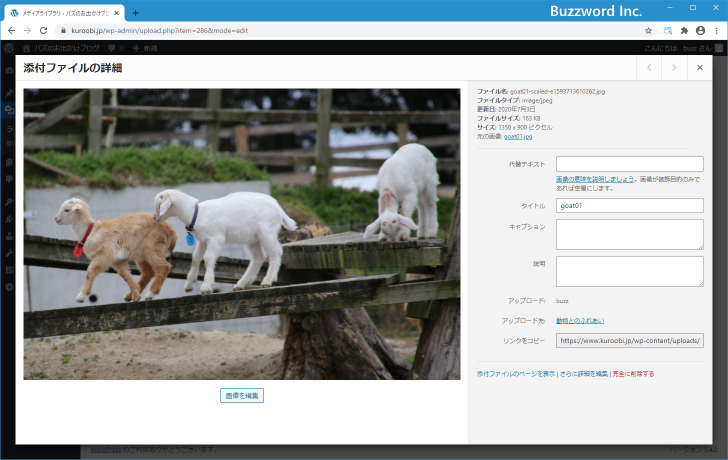Reload the page in the browser toolbar
Image resolution: width=728 pixels, height=460 pixels.
click(43, 31)
